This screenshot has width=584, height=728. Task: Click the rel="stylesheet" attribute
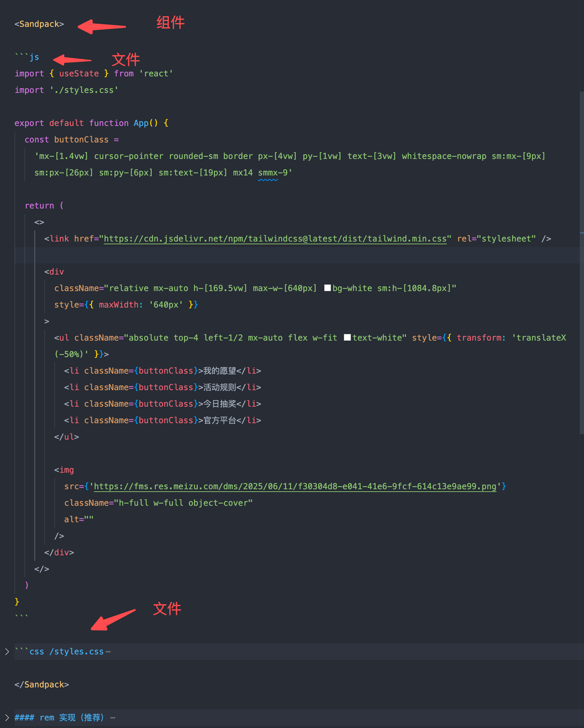[x=496, y=239]
